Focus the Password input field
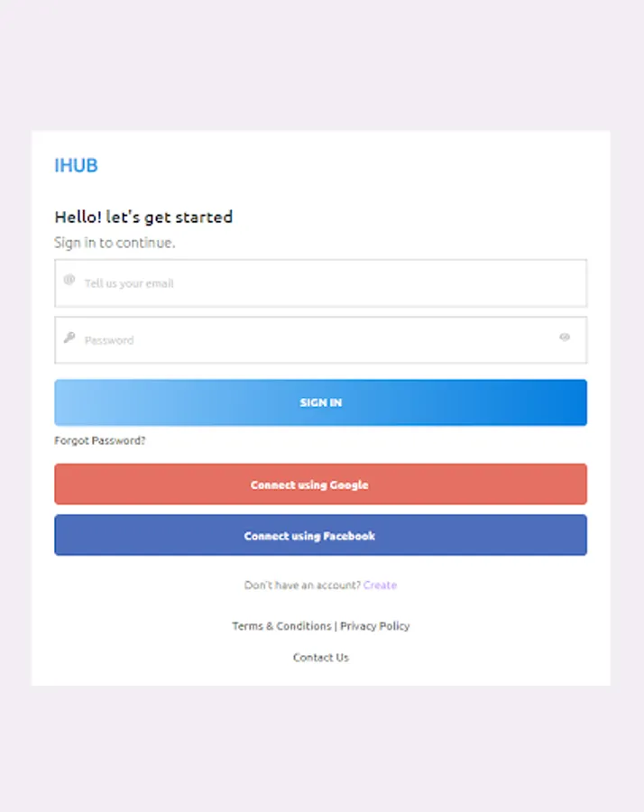This screenshot has height=812, width=644. coord(320,340)
